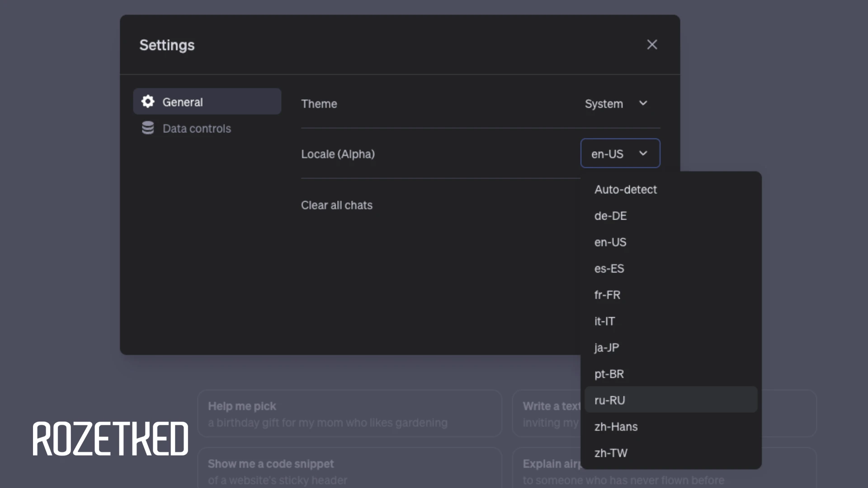Image resolution: width=868 pixels, height=488 pixels.
Task: Click the chevron next to System
Action: [x=643, y=103]
